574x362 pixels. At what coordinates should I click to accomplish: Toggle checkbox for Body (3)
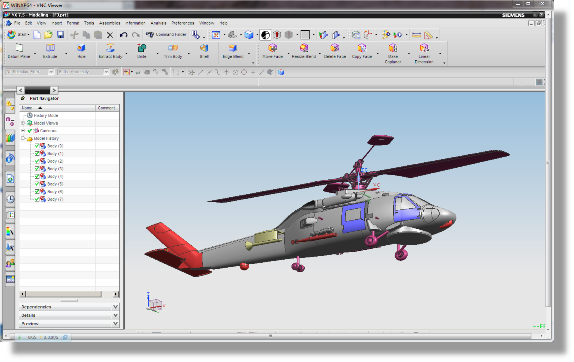37,169
